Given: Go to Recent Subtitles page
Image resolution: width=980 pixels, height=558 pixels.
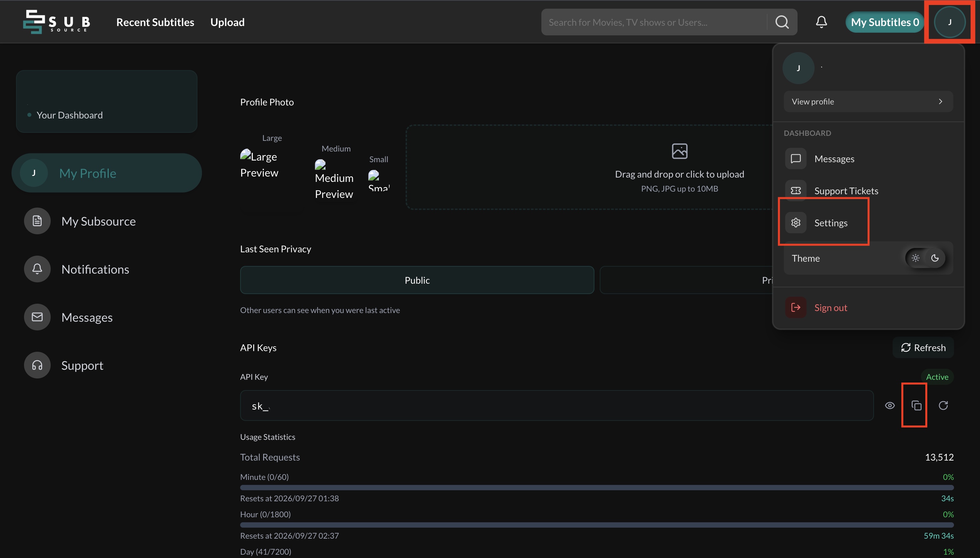Looking at the screenshot, I should click(155, 22).
